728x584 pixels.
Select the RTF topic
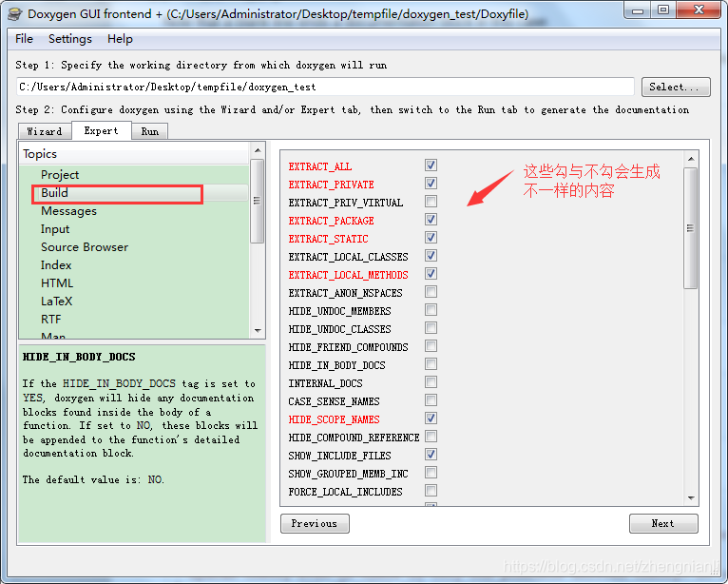(51, 320)
